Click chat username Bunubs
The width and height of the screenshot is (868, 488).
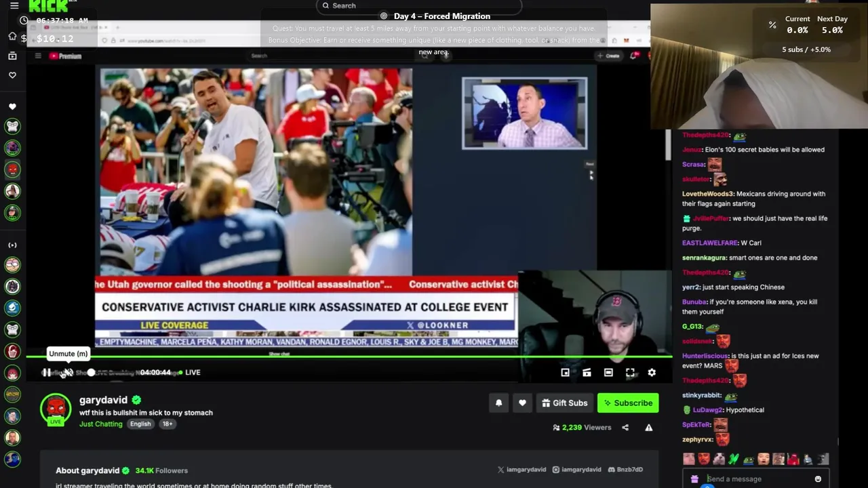click(x=694, y=302)
